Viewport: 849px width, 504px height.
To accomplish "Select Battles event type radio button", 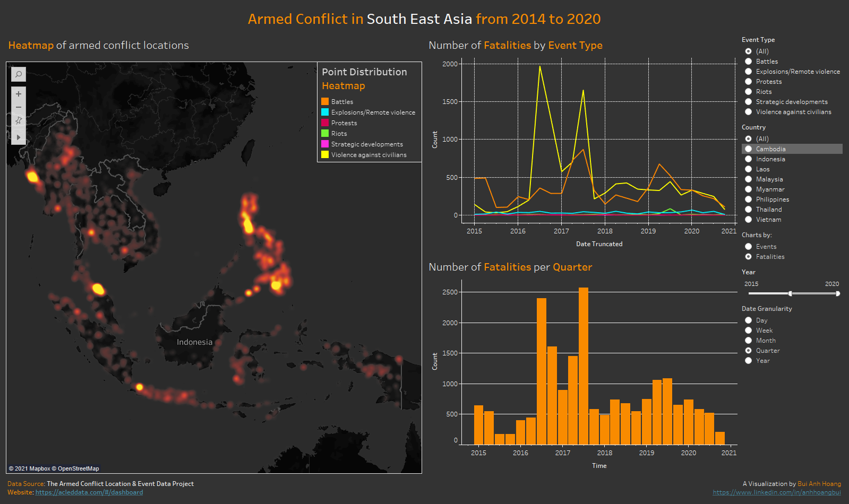I will 748,62.
